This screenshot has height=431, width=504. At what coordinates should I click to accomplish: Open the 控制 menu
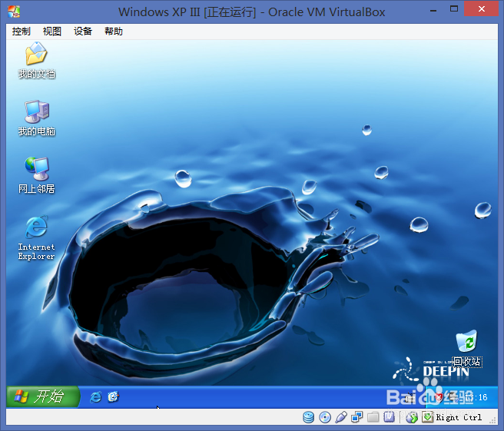click(x=22, y=31)
